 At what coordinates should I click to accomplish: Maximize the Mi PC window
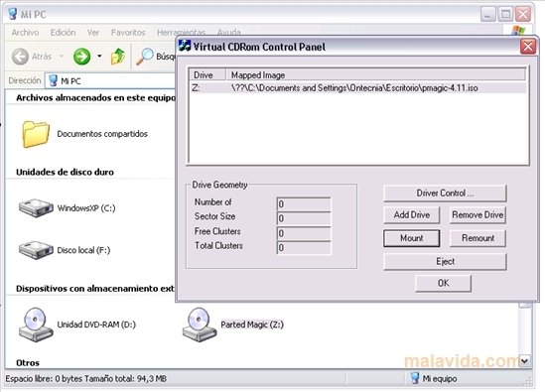pos(505,14)
